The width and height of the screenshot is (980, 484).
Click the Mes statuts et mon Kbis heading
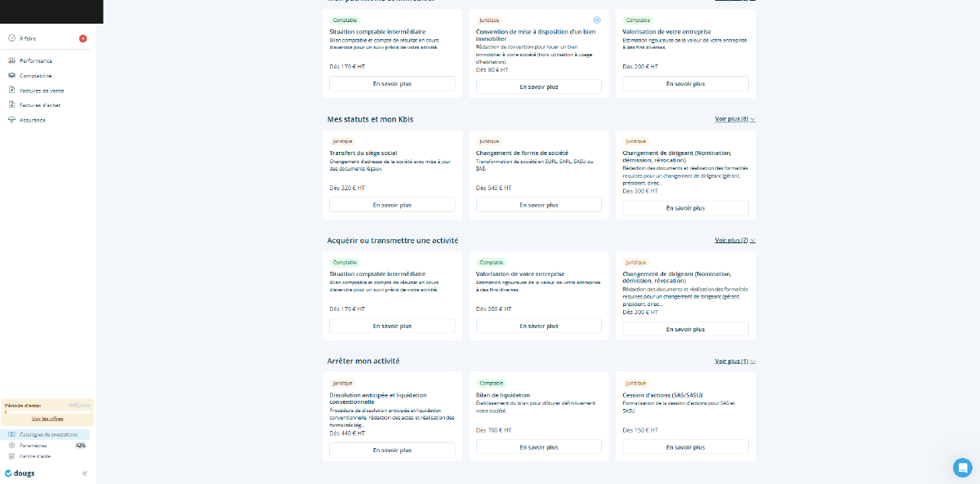tap(370, 119)
